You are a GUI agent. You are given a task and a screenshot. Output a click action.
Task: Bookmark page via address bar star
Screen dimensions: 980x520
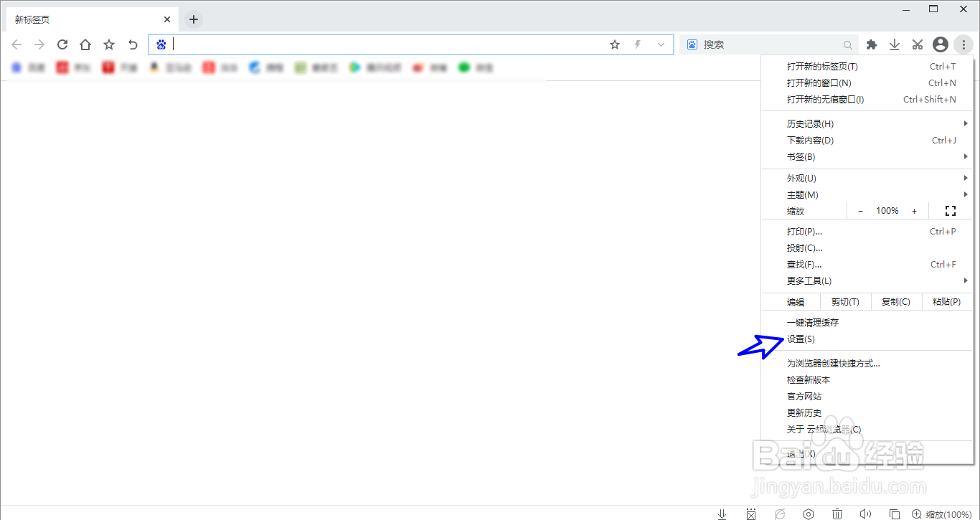tap(615, 44)
